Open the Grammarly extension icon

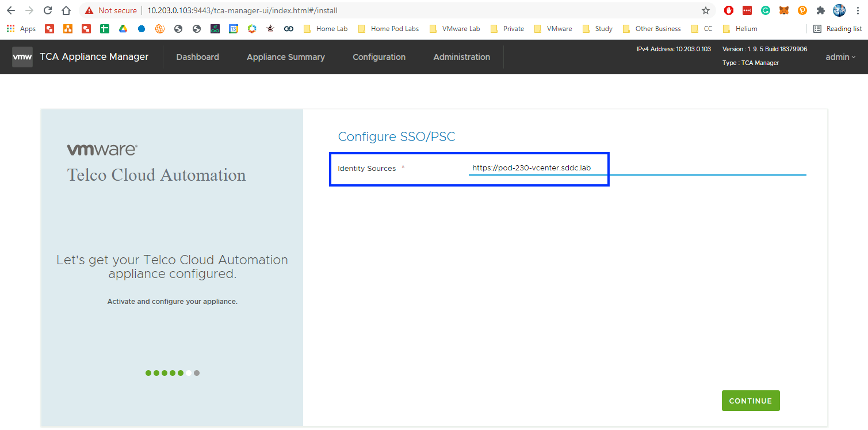(766, 10)
